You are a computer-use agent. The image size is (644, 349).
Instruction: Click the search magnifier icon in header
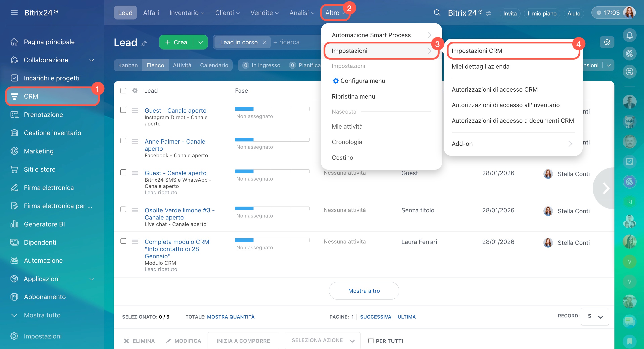(437, 13)
